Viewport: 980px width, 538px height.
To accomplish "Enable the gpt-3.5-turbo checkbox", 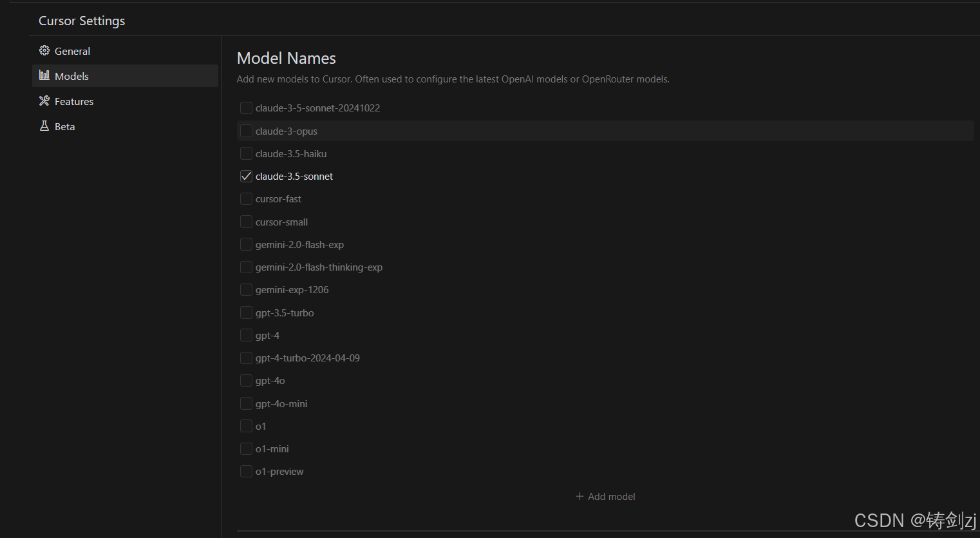I will pyautogui.click(x=246, y=312).
